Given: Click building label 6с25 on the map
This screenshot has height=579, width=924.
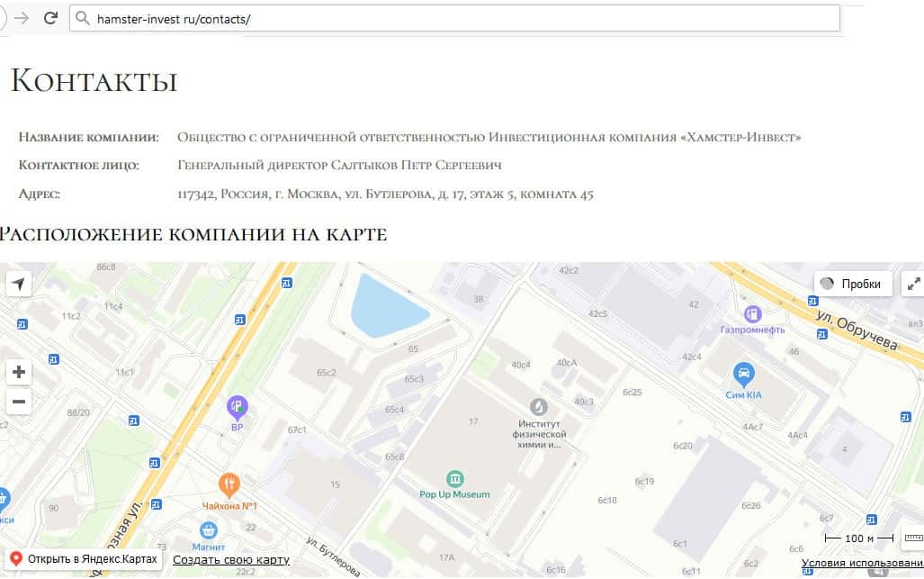Looking at the screenshot, I should 632,392.
